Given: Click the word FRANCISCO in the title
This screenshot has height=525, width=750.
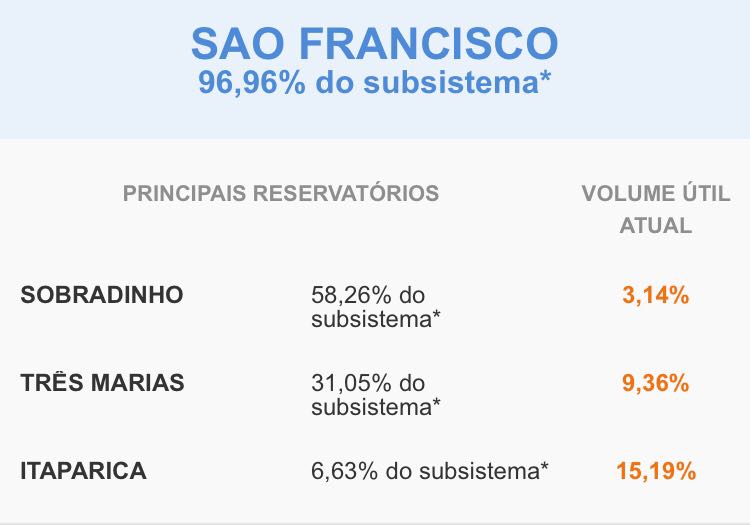Looking at the screenshot, I should tap(429, 44).
